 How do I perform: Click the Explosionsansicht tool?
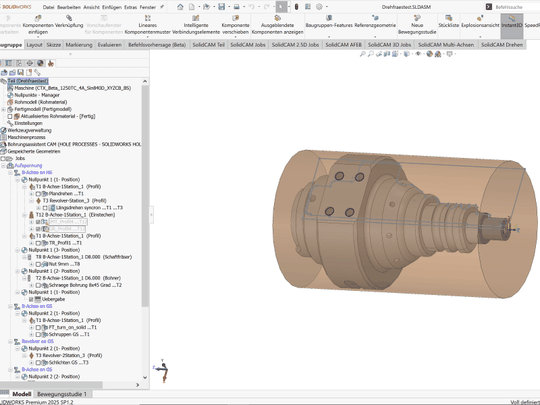click(x=480, y=21)
